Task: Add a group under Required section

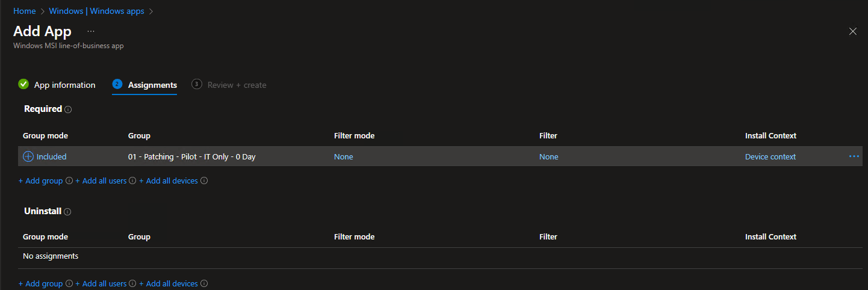Action: coord(41,180)
